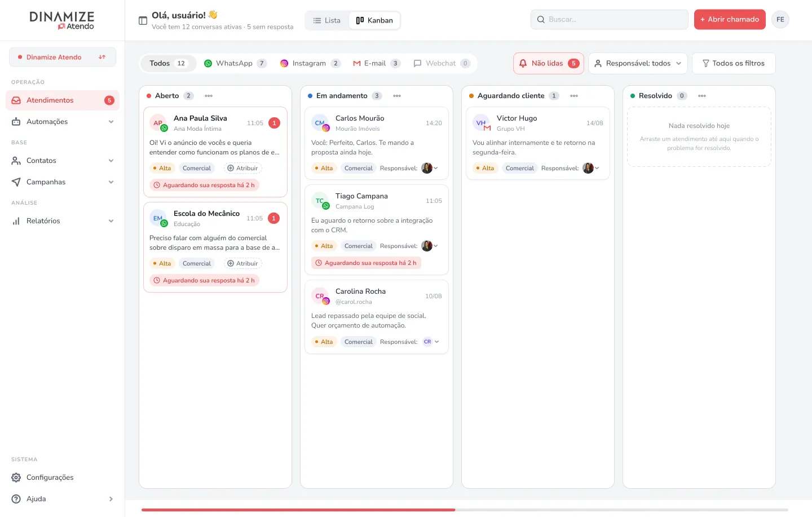Click unread badge on Ana Paula Silva card

tap(274, 123)
